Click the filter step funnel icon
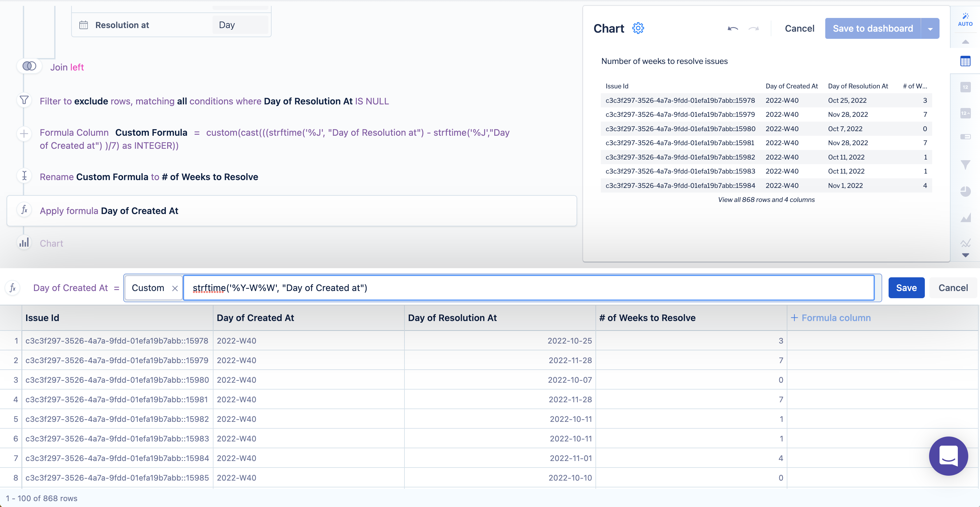Image resolution: width=980 pixels, height=507 pixels. point(24,100)
